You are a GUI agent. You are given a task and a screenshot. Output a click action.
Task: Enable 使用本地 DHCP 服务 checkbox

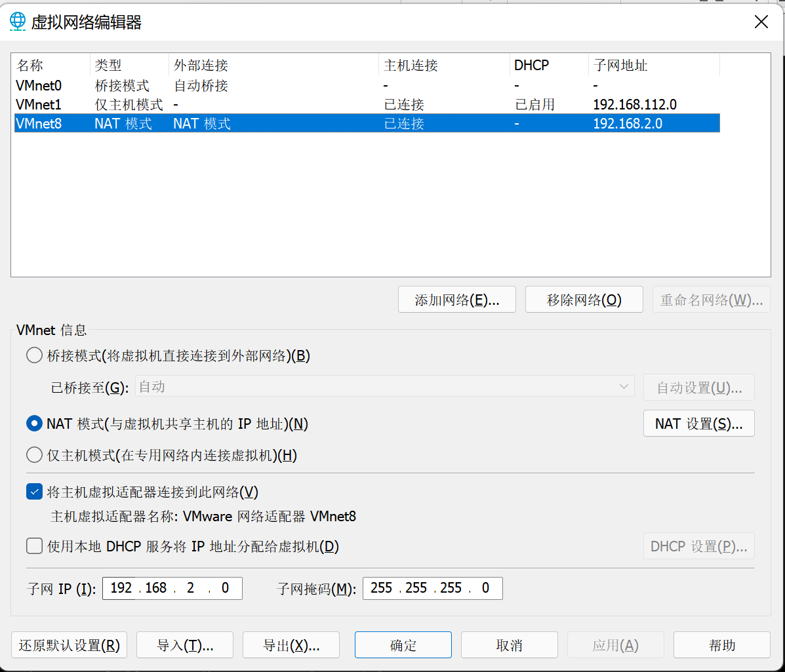tap(34, 546)
